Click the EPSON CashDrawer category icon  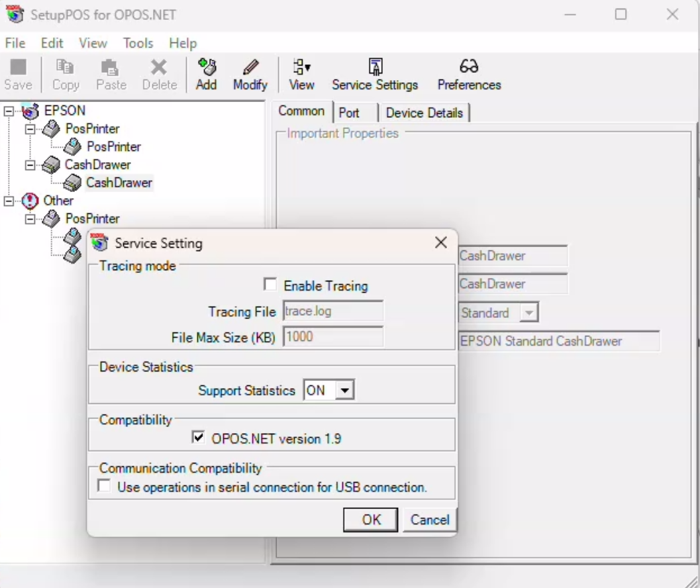click(51, 165)
